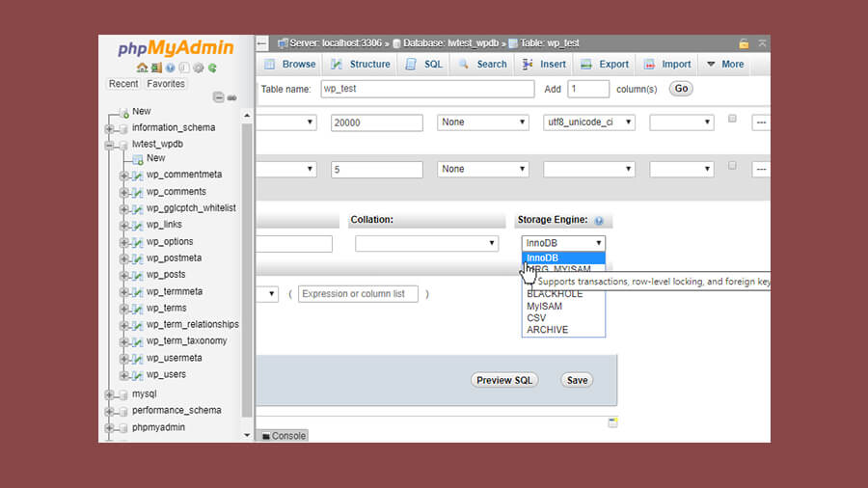This screenshot has width=868, height=488.
Task: Click the wp_users table icon
Action: point(137,376)
